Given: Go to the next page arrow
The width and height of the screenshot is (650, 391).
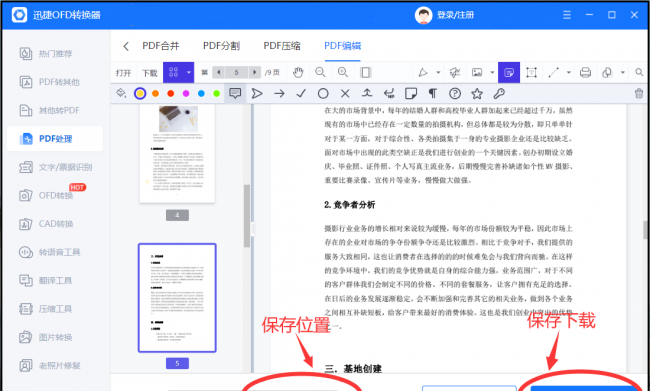Looking at the screenshot, I should pyautogui.click(x=255, y=73).
